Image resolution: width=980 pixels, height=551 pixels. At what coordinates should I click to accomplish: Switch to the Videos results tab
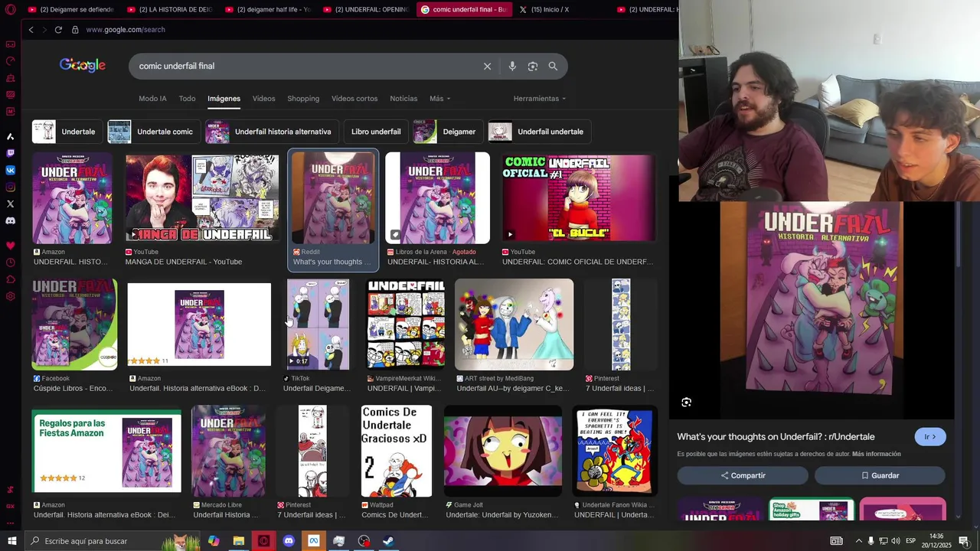[263, 99]
